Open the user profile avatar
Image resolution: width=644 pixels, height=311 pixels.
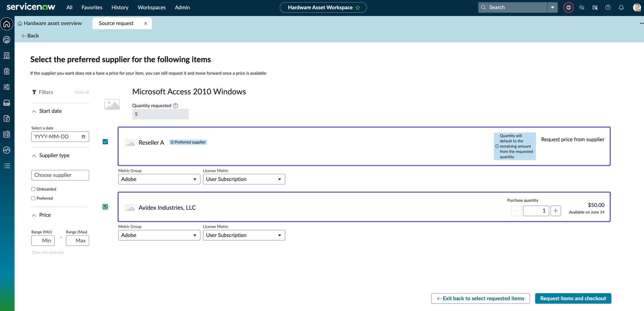coord(637,8)
